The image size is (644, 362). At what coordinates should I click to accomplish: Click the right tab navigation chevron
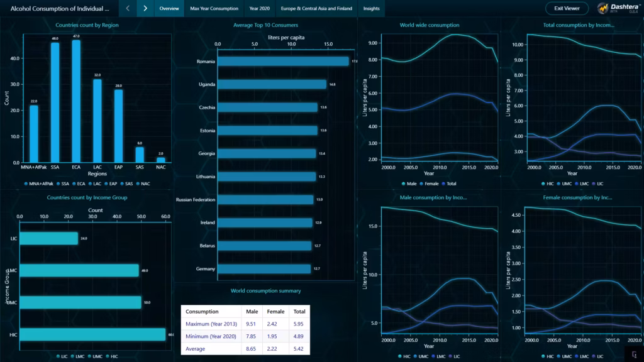[x=145, y=9]
